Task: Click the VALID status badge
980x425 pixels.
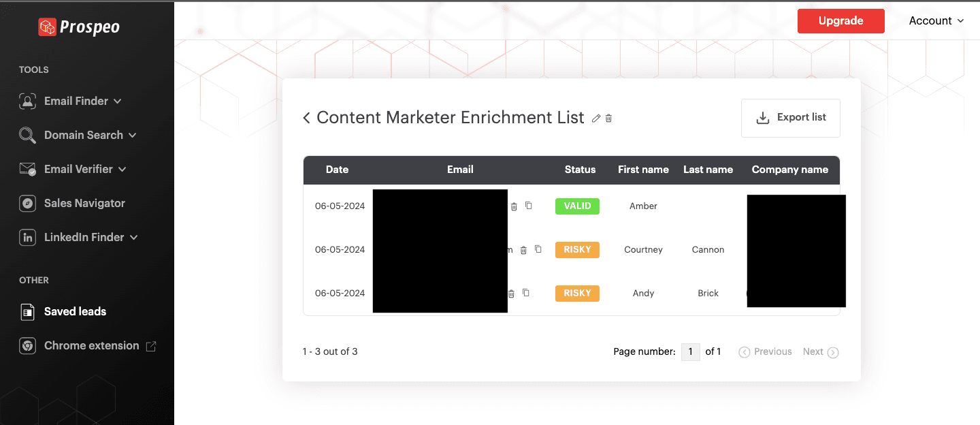Action: pos(577,206)
